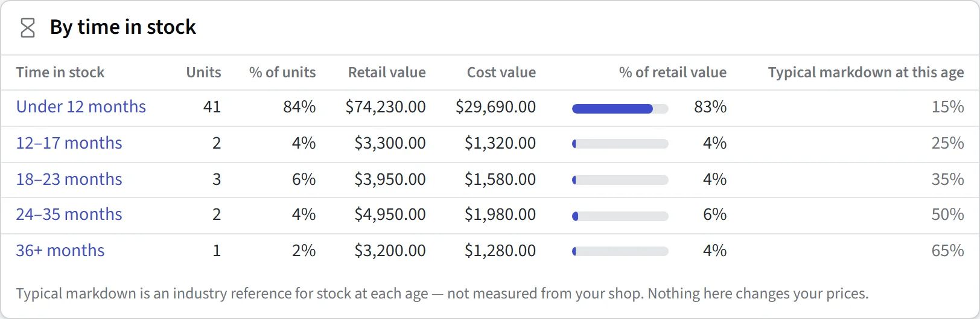Screen dimensions: 980x319
Task: Click the 'Time in stock' column header
Action: coord(60,72)
